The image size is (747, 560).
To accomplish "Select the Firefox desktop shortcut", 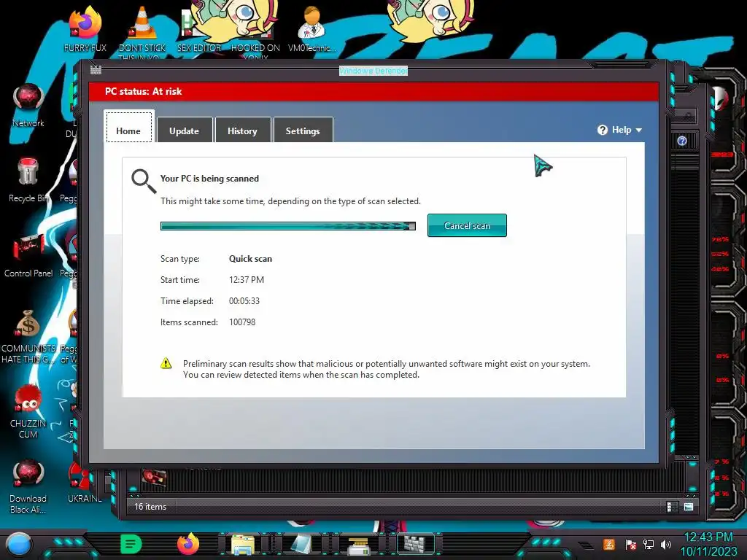I will (x=85, y=28).
